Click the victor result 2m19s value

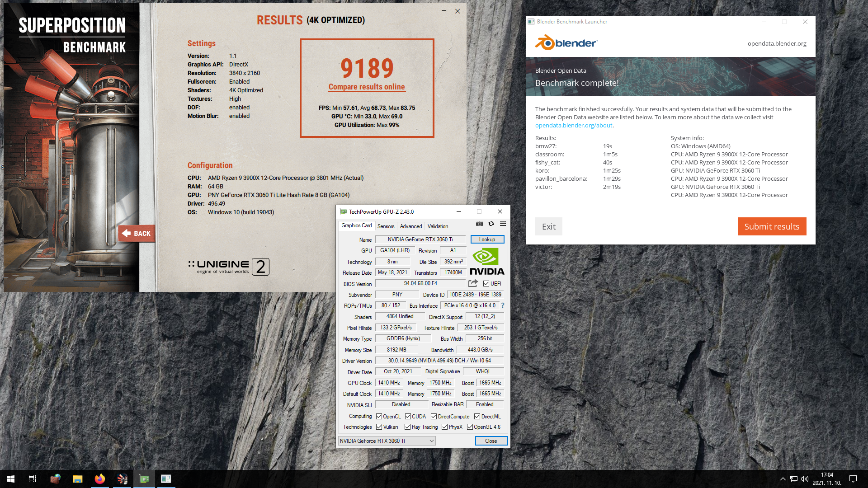click(612, 187)
